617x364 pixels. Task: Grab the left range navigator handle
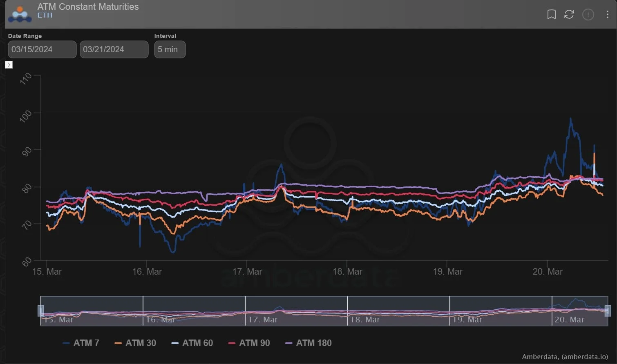coord(41,311)
